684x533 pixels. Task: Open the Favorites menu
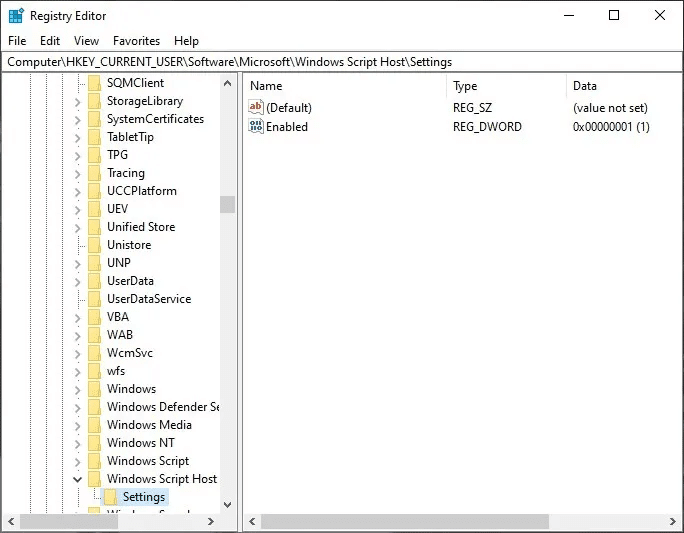136,41
